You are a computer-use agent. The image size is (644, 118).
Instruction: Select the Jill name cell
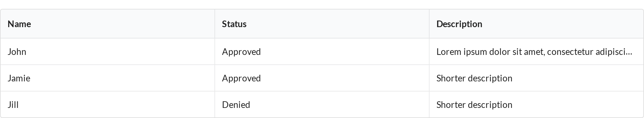tap(108, 105)
